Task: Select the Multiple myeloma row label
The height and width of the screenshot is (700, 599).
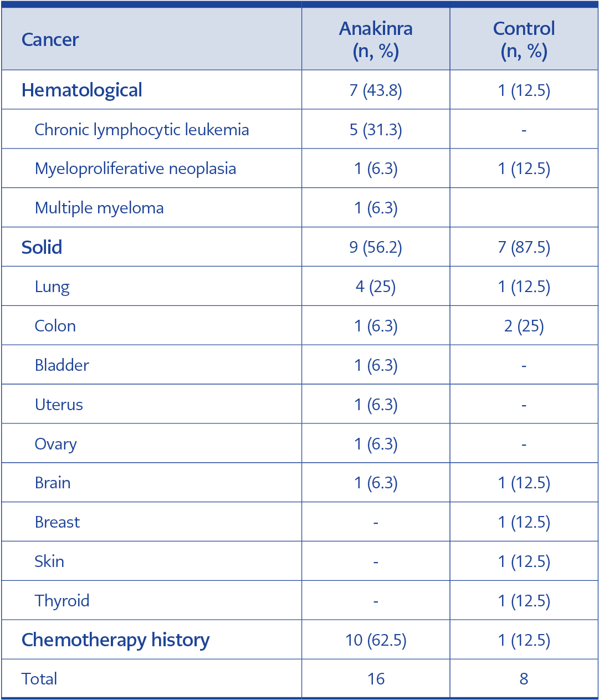Action: pyautogui.click(x=99, y=208)
